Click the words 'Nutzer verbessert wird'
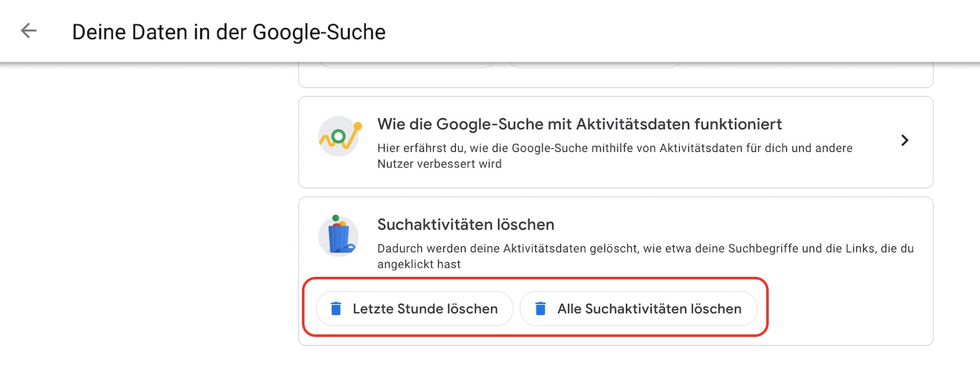Screen dimensions: 980x373 (x=439, y=164)
